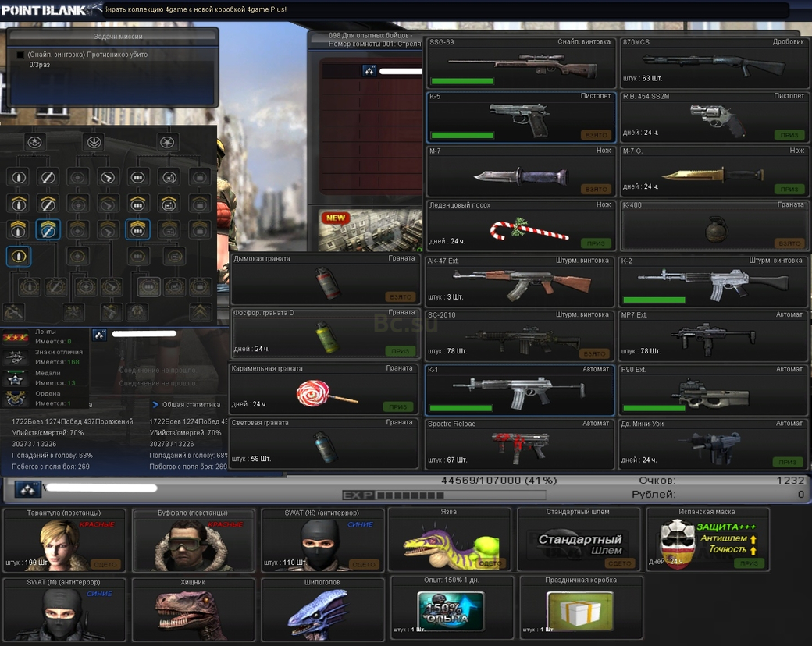Choose the Хищник raptor card
812x646 pixels.
tap(193, 610)
